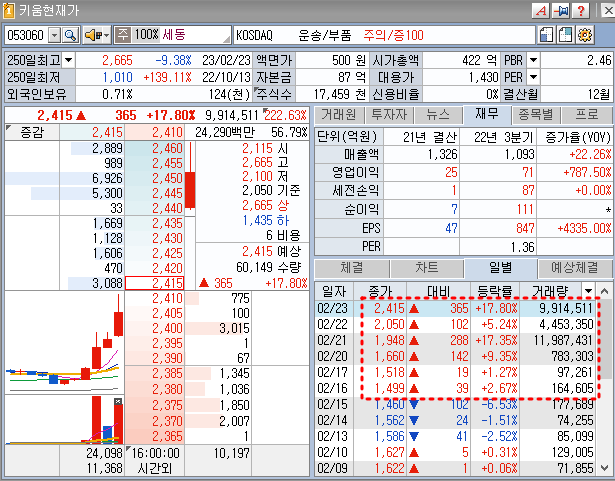The width and height of the screenshot is (615, 481).
Task: Click the 02/15 row date cell
Action: [x=333, y=404]
